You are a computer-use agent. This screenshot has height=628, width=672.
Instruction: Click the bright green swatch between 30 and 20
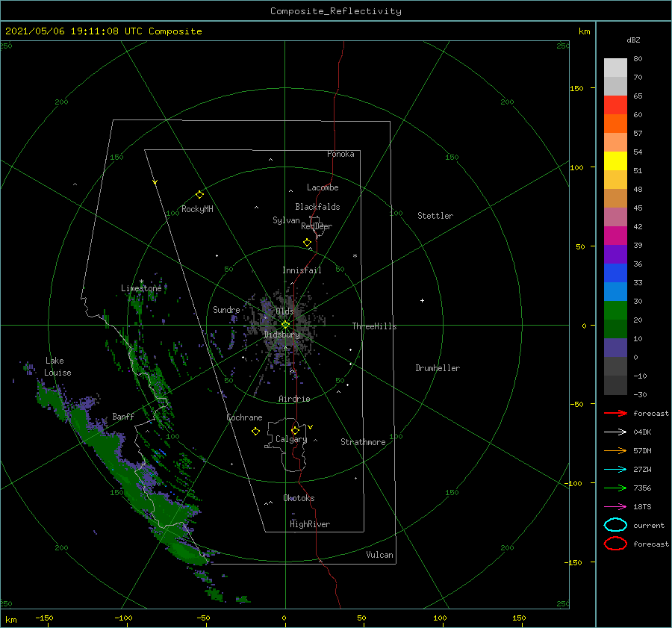point(615,311)
